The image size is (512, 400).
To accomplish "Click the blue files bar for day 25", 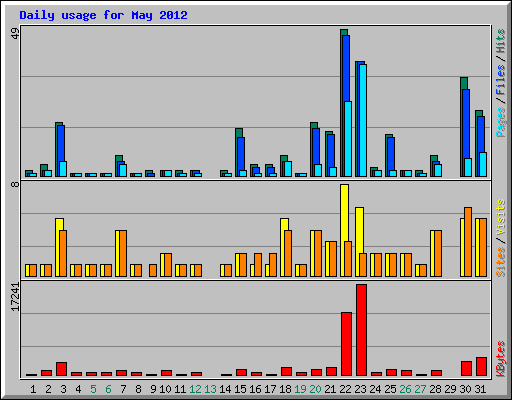I will tap(391, 157).
